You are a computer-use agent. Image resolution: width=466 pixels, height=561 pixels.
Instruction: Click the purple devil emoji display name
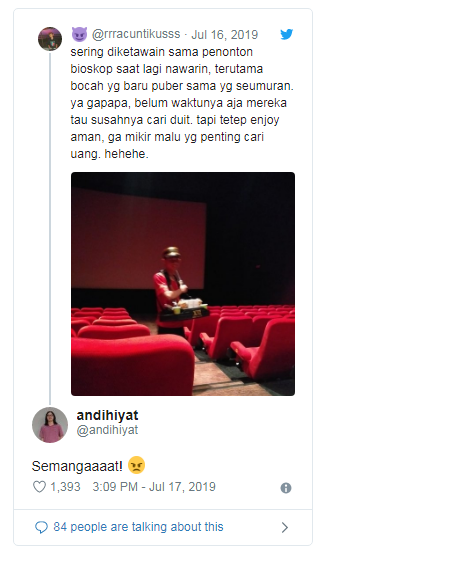coord(79,34)
